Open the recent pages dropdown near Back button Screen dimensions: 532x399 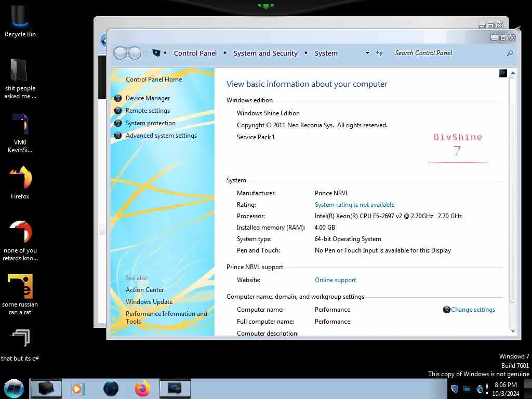click(145, 54)
